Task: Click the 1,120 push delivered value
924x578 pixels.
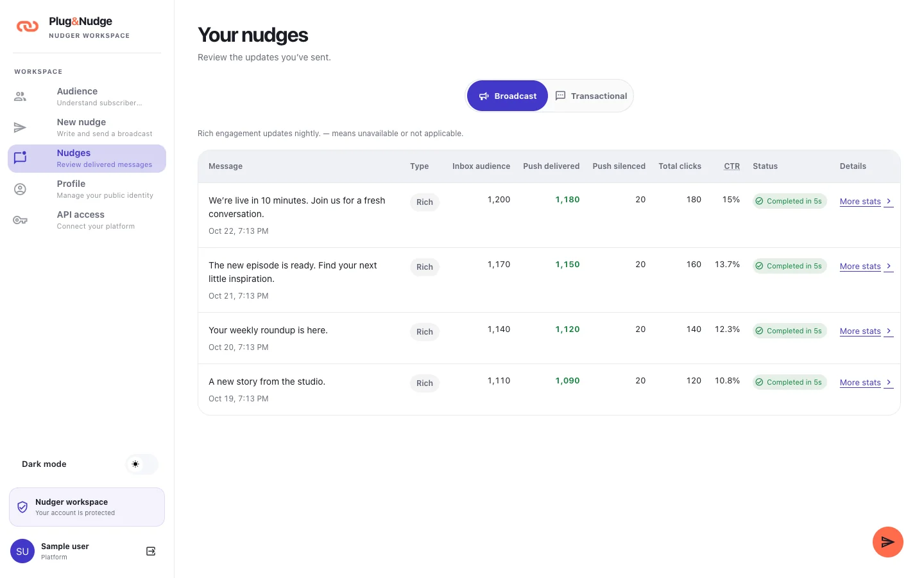Action: [x=567, y=329]
